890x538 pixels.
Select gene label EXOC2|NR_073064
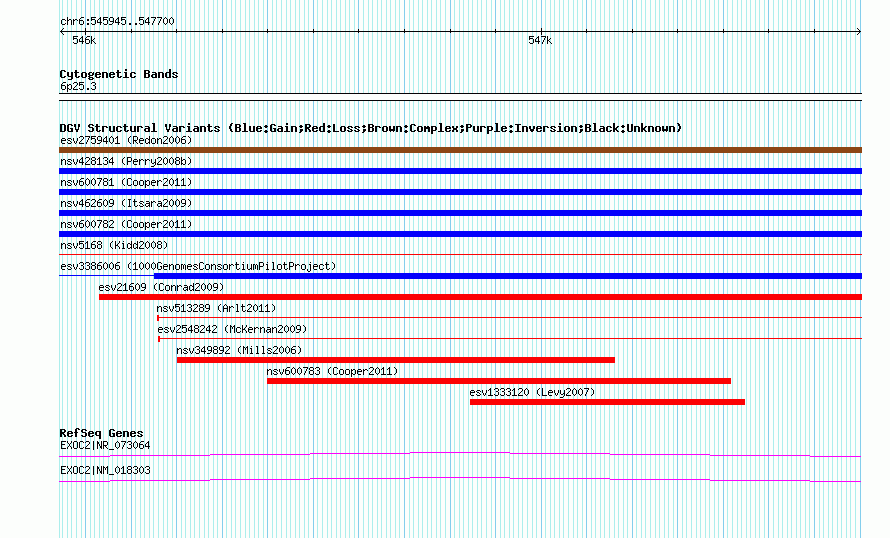pyautogui.click(x=105, y=445)
